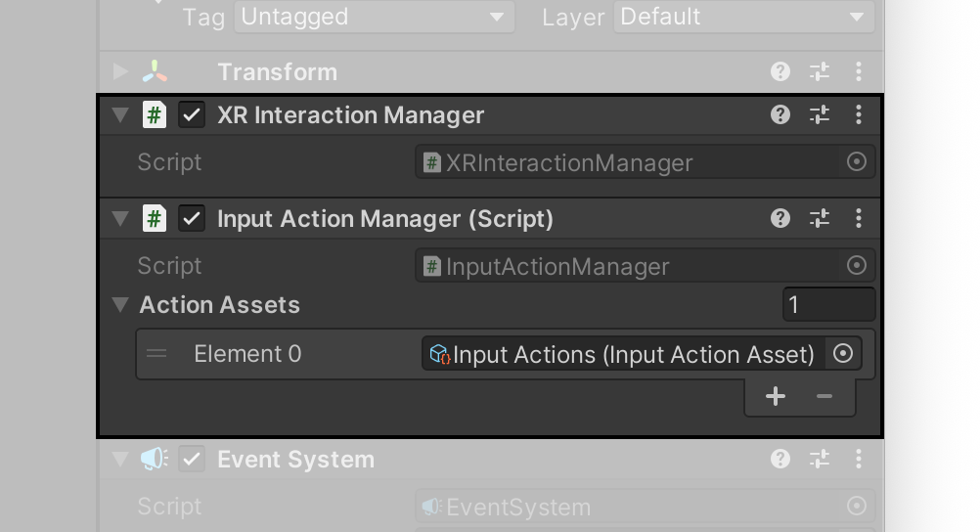The width and height of the screenshot is (980, 532).
Task: Disable the XR Interaction Manager component checkbox
Action: point(192,115)
